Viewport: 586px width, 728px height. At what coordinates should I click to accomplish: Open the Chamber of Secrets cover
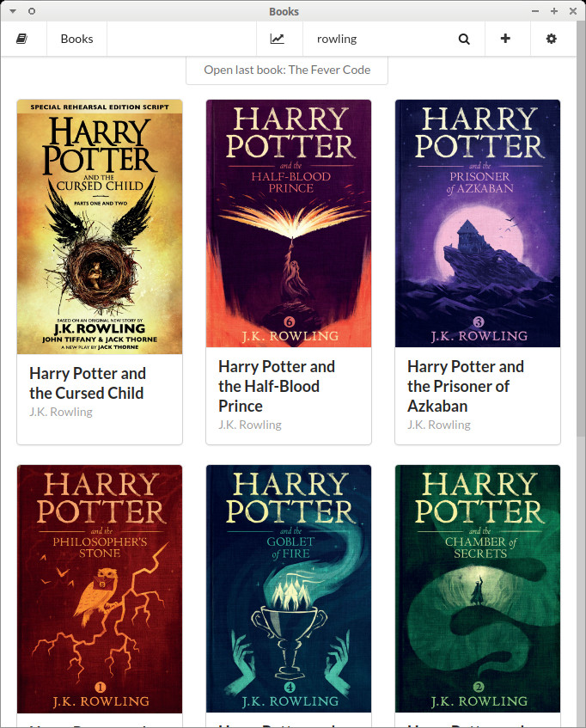click(478, 589)
